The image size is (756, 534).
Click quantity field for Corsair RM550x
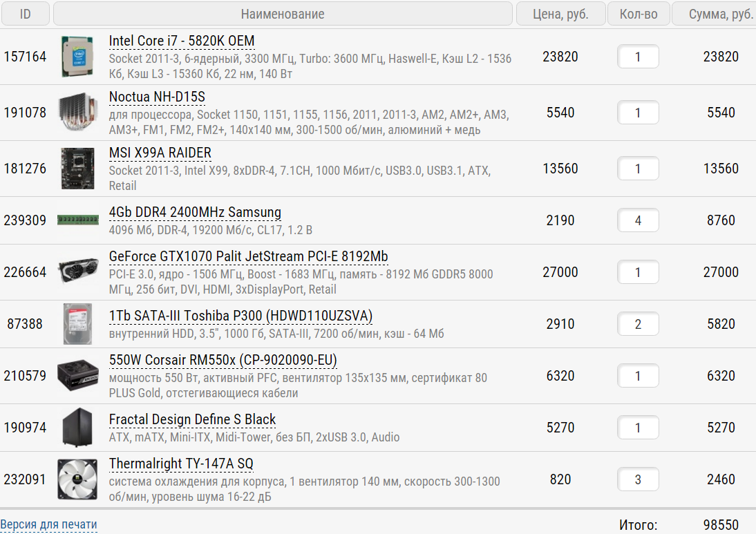click(638, 376)
